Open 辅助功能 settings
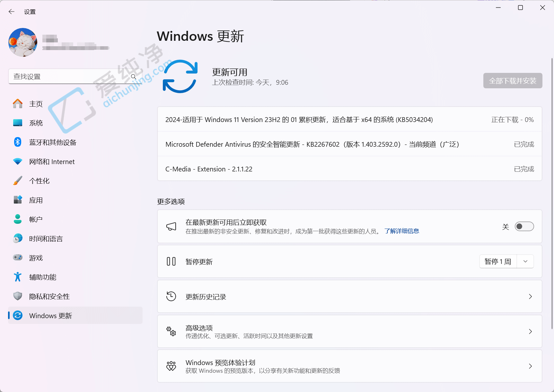The width and height of the screenshot is (554, 392). (x=75, y=277)
